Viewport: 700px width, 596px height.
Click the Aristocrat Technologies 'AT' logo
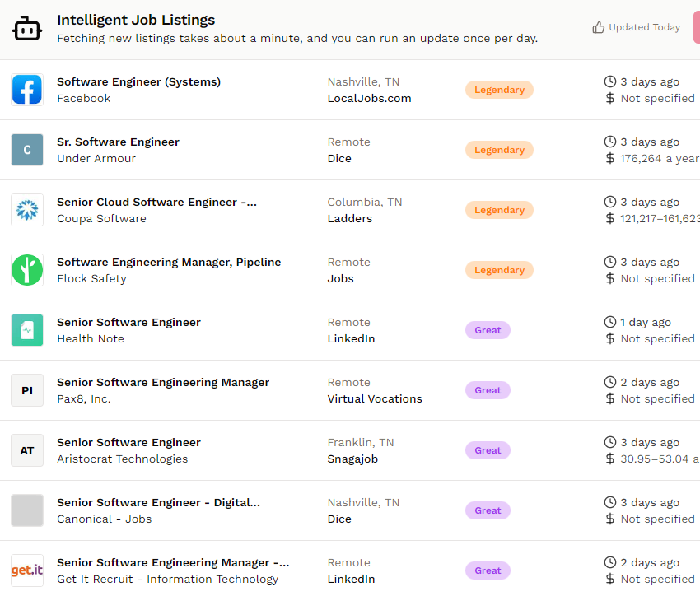(x=27, y=450)
